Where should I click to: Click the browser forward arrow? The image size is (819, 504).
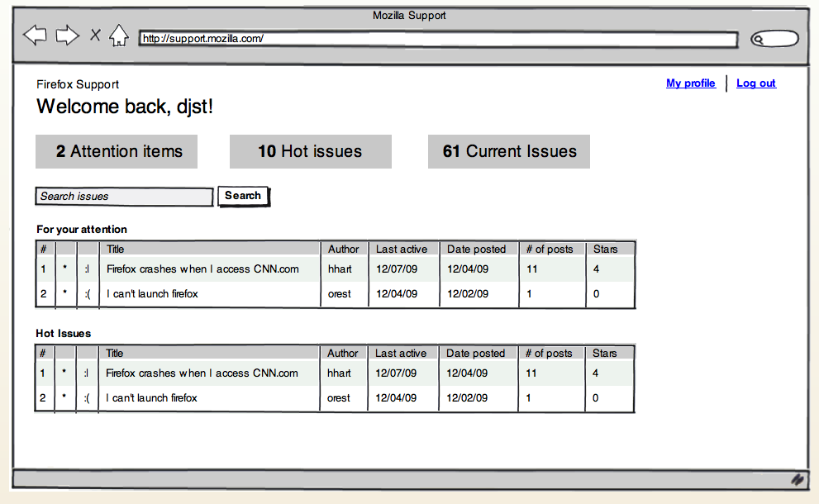click(x=68, y=36)
